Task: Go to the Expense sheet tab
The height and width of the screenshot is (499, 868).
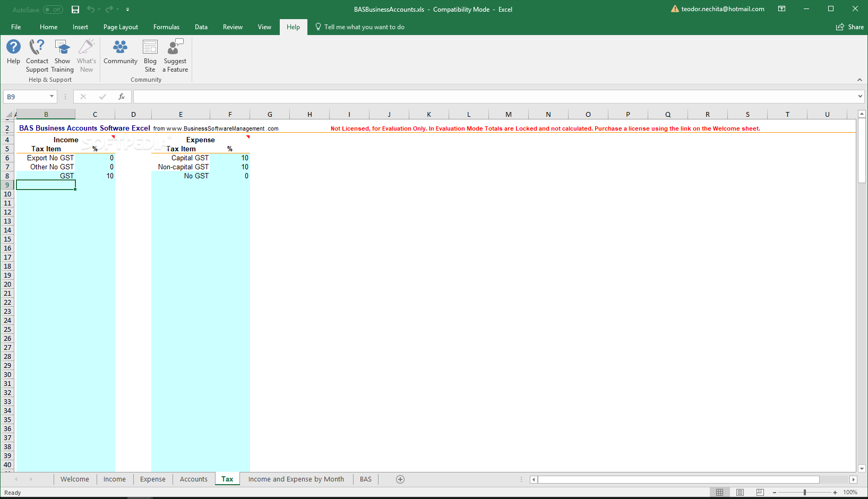Action: pyautogui.click(x=153, y=479)
